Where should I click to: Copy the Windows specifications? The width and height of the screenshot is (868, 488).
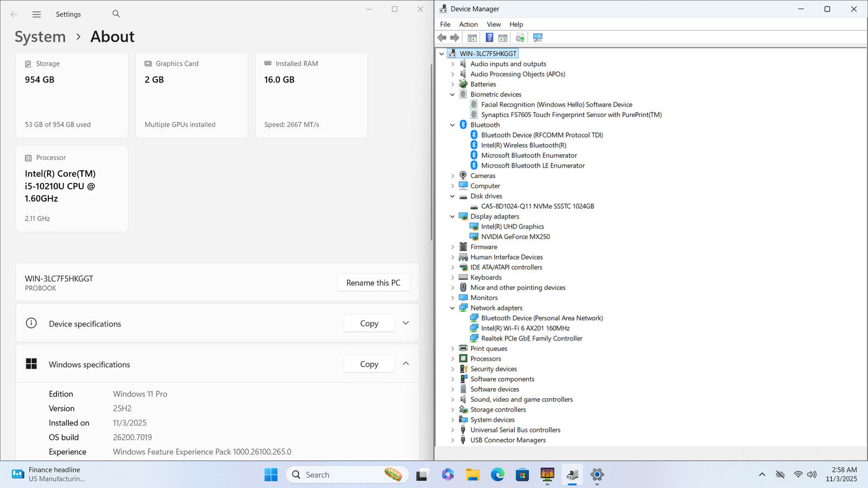click(369, 364)
